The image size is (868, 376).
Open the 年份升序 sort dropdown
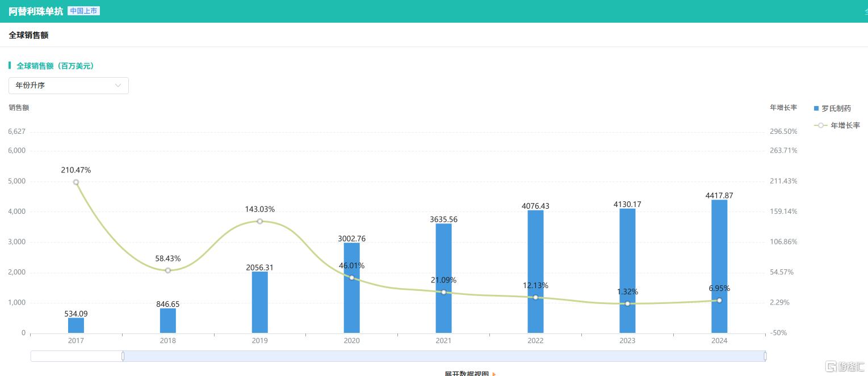pyautogui.click(x=68, y=86)
